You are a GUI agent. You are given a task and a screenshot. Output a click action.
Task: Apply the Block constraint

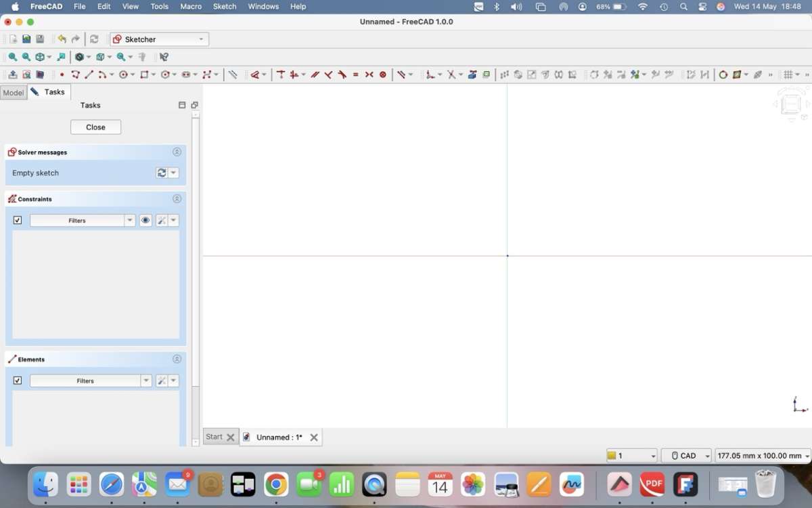tap(383, 75)
